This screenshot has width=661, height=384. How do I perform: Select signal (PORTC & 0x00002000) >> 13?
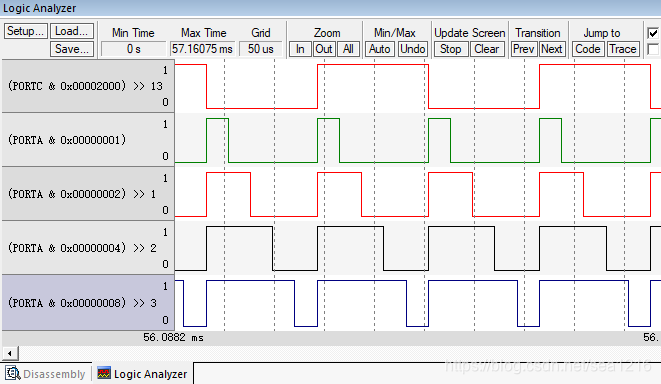pos(88,86)
